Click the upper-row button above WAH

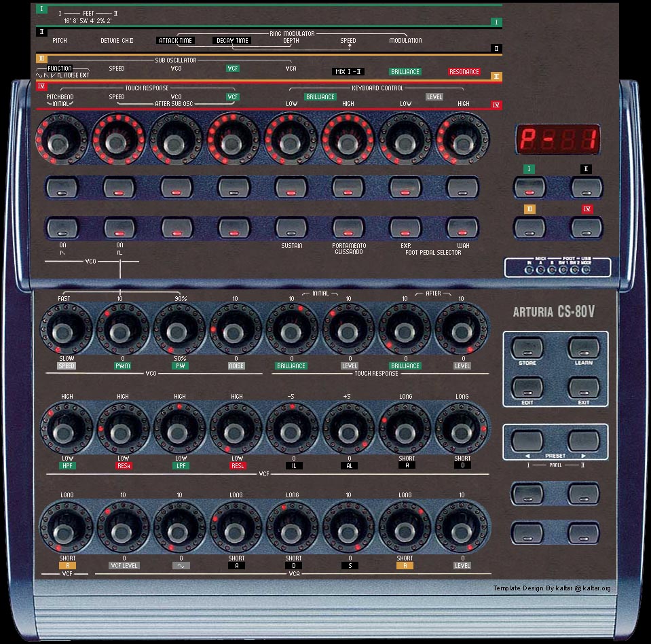click(x=462, y=187)
